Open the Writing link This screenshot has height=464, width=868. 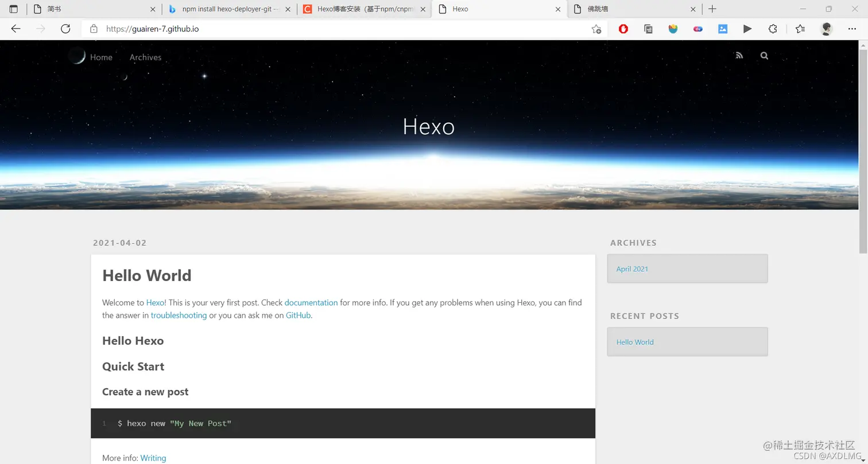(x=153, y=458)
